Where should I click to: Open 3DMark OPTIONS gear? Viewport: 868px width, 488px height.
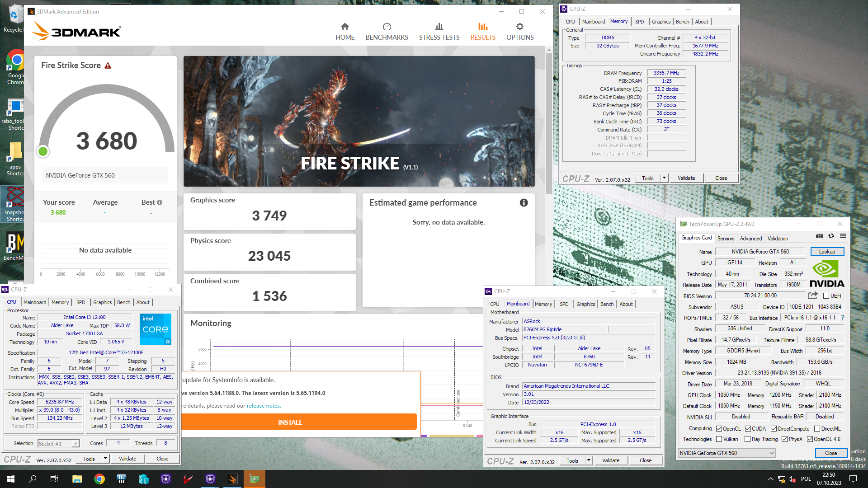pyautogui.click(x=520, y=32)
